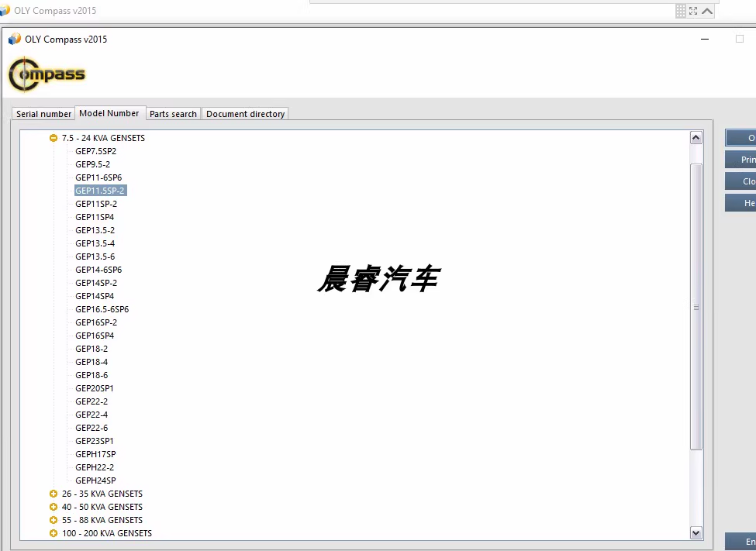Click the highlighted GEP11.5SP-2 entry
Screen dimensions: 756x551
click(x=100, y=191)
